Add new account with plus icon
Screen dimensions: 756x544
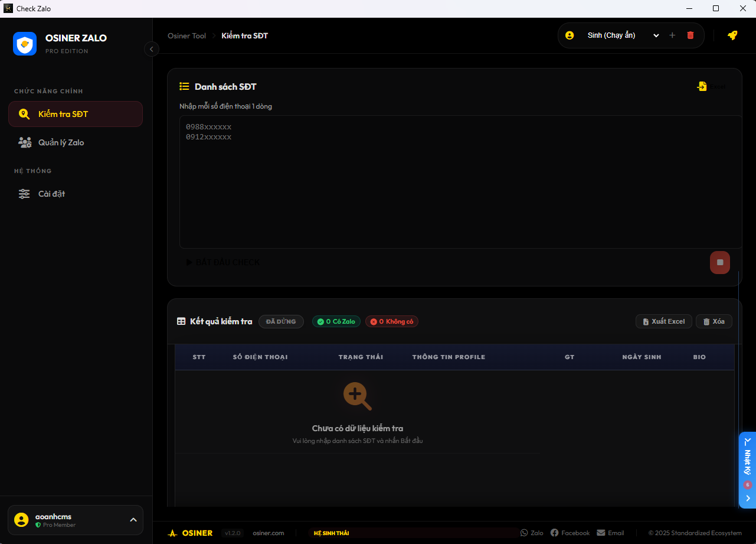coord(672,35)
